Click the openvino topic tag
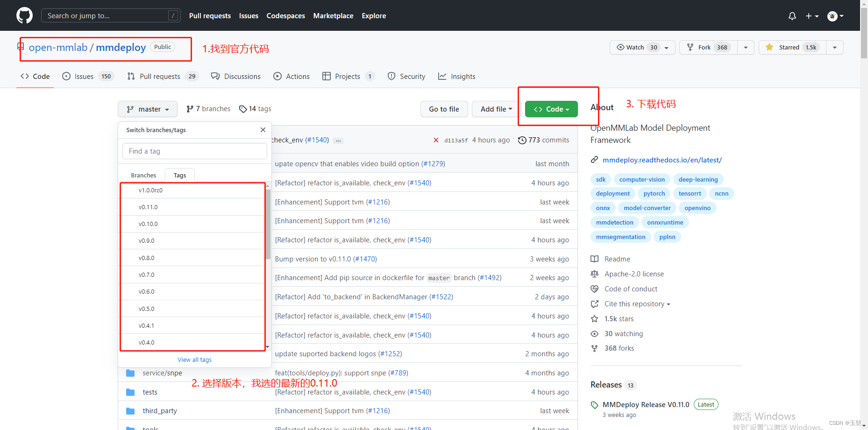 point(697,208)
